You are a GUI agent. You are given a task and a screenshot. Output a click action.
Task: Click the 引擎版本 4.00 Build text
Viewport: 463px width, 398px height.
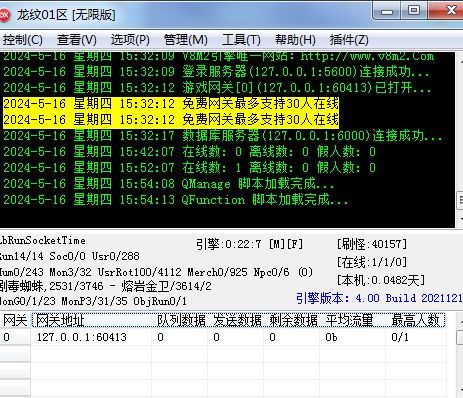tap(379, 298)
